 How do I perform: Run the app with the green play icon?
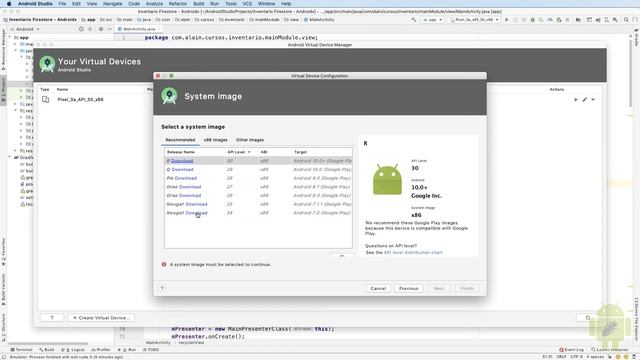click(507, 20)
